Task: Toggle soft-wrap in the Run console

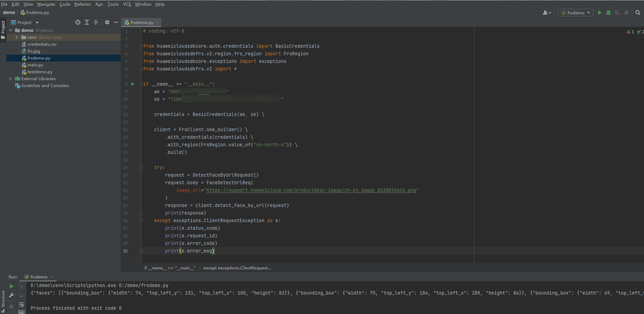Action: click(x=21, y=305)
